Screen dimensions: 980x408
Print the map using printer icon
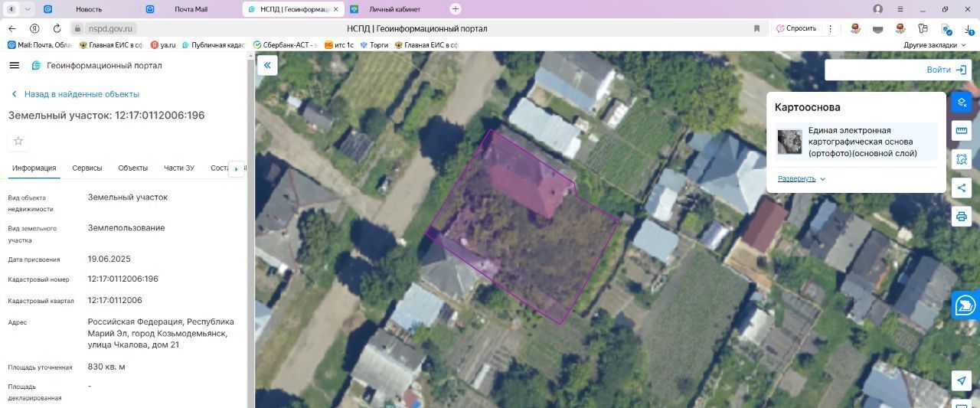pyautogui.click(x=962, y=217)
